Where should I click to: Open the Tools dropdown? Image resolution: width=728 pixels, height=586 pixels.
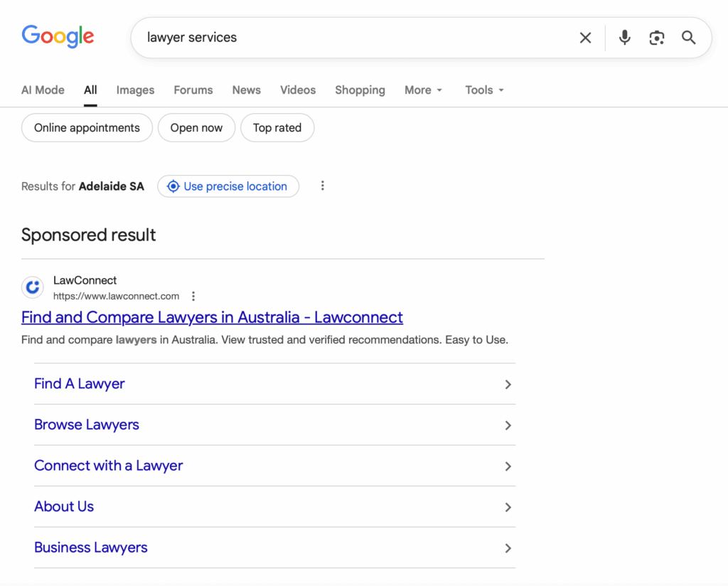(x=484, y=90)
